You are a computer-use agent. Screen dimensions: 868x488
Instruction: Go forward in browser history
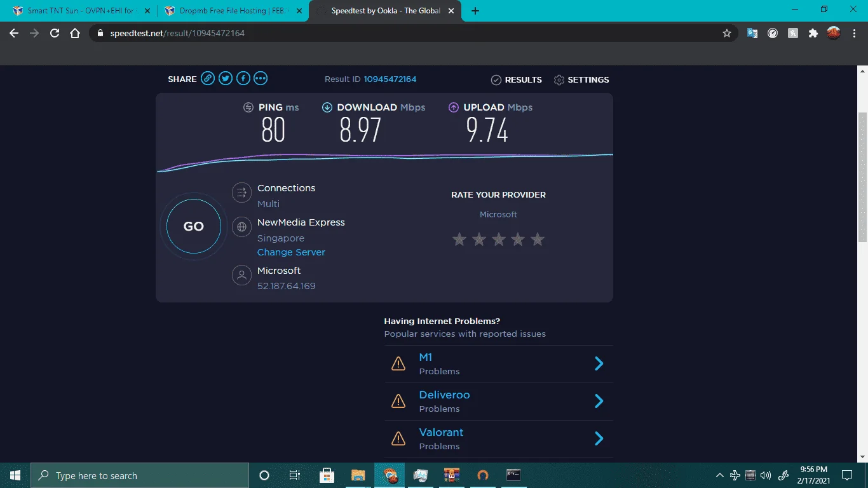coord(34,34)
